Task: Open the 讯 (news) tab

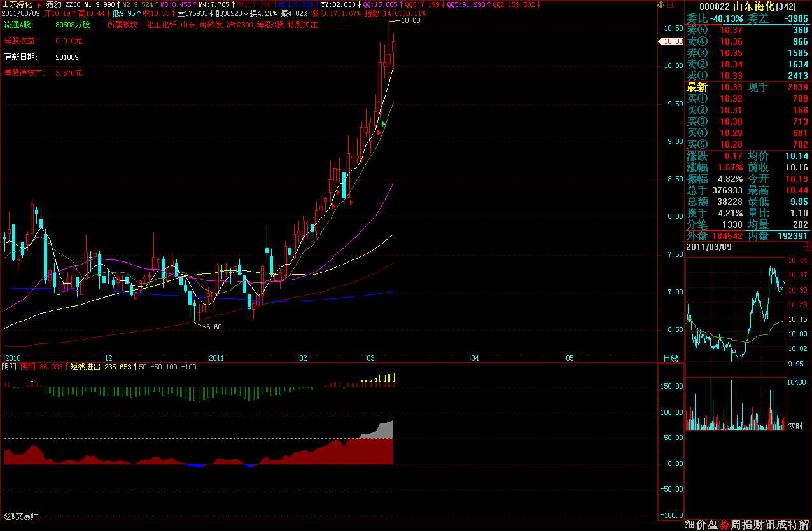Action: click(x=770, y=525)
